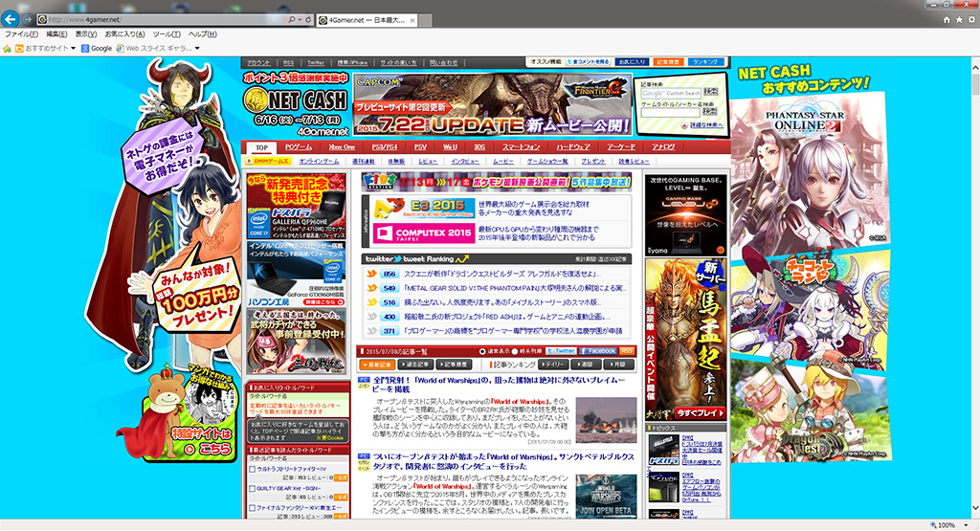This screenshot has width=980, height=531.
Task: Click the add-to-favorites-bar star icon
Action: (x=7, y=48)
